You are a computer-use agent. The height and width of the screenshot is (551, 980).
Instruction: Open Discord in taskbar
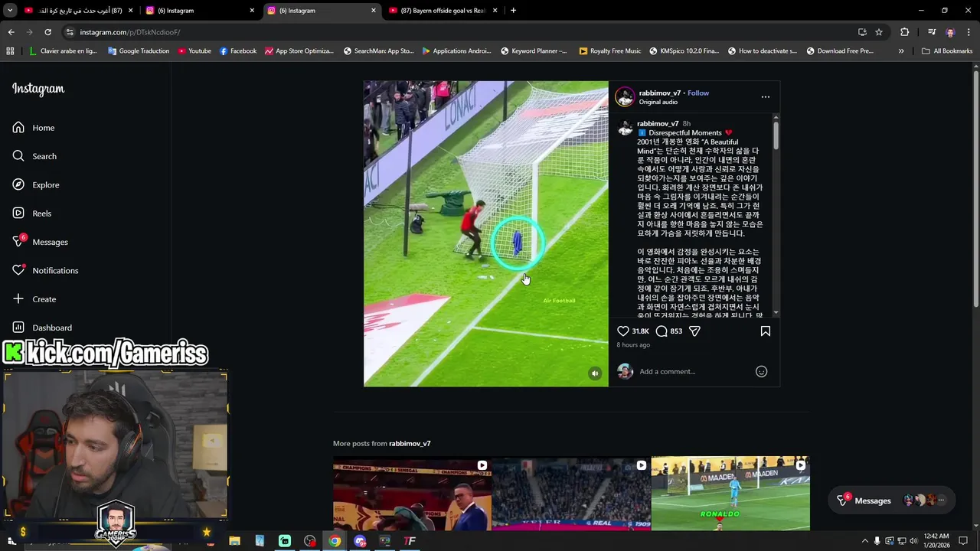point(360,541)
